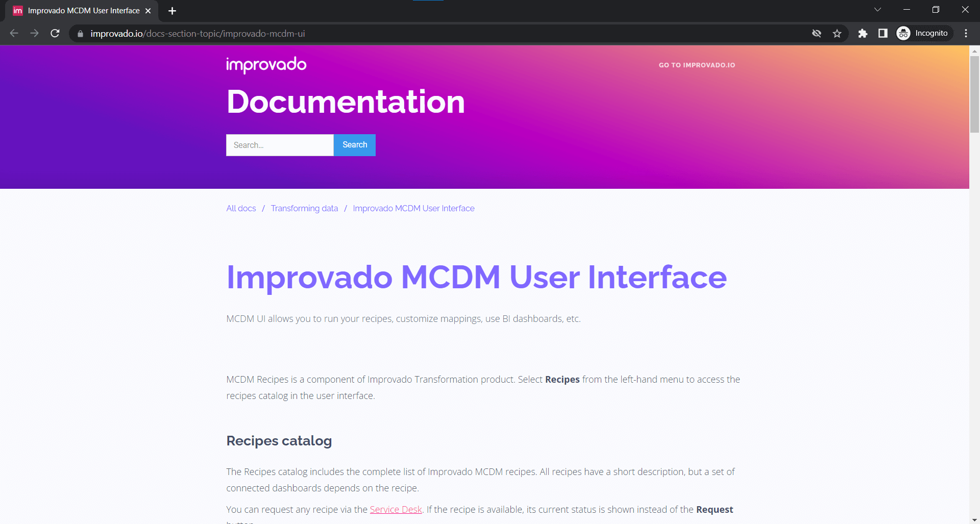Close the Improvado MCDM User Interface tab
Viewport: 980px width, 524px height.
pyautogui.click(x=148, y=11)
